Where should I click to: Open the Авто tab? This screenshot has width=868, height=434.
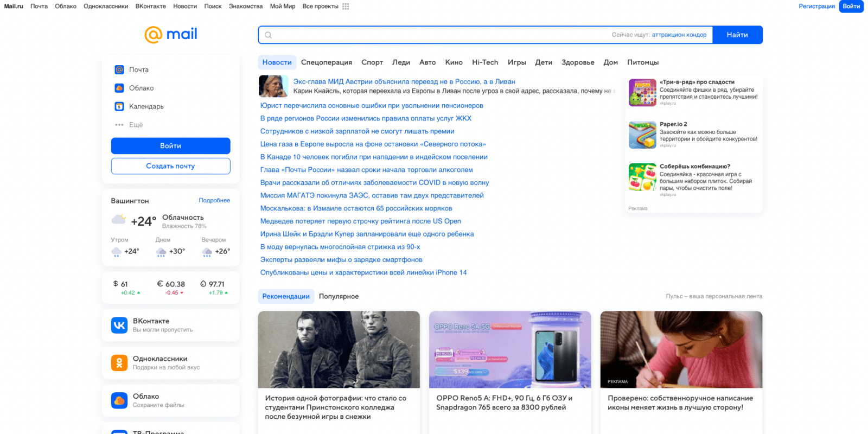(x=427, y=62)
